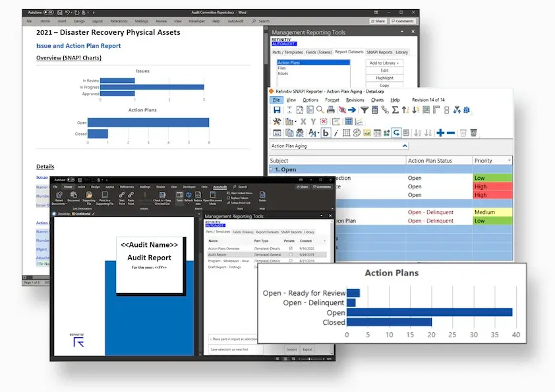This screenshot has height=392, width=555.
Task: Click the Supporting File folder icon in dark Word
Action: [89, 195]
